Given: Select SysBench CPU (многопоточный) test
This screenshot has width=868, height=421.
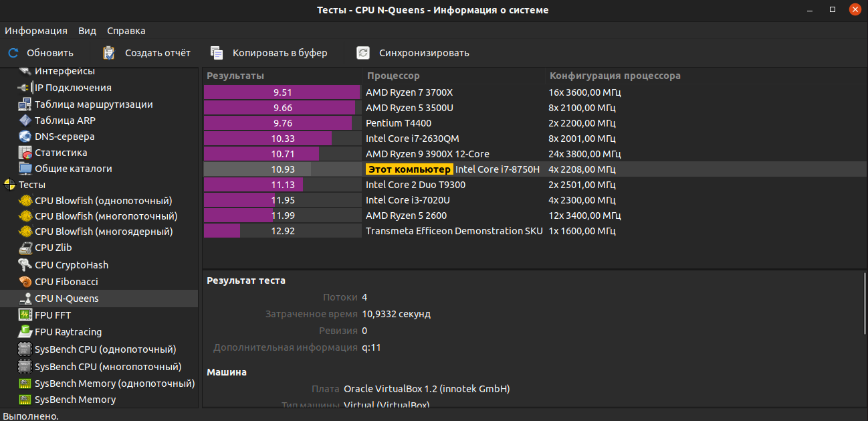Looking at the screenshot, I should coord(108,367).
